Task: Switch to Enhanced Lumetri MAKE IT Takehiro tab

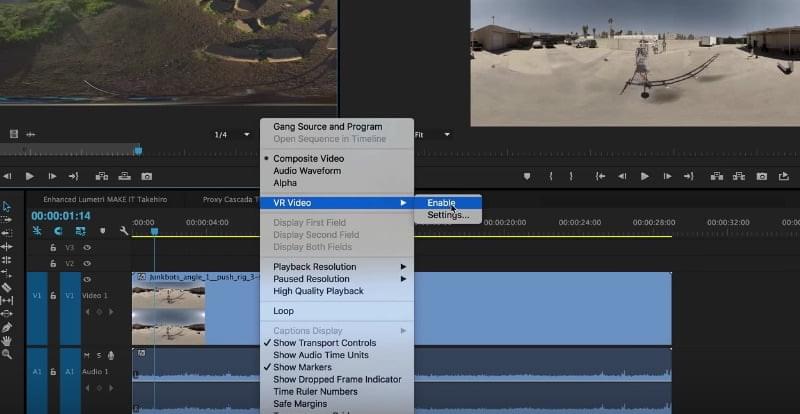Action: click(x=105, y=200)
